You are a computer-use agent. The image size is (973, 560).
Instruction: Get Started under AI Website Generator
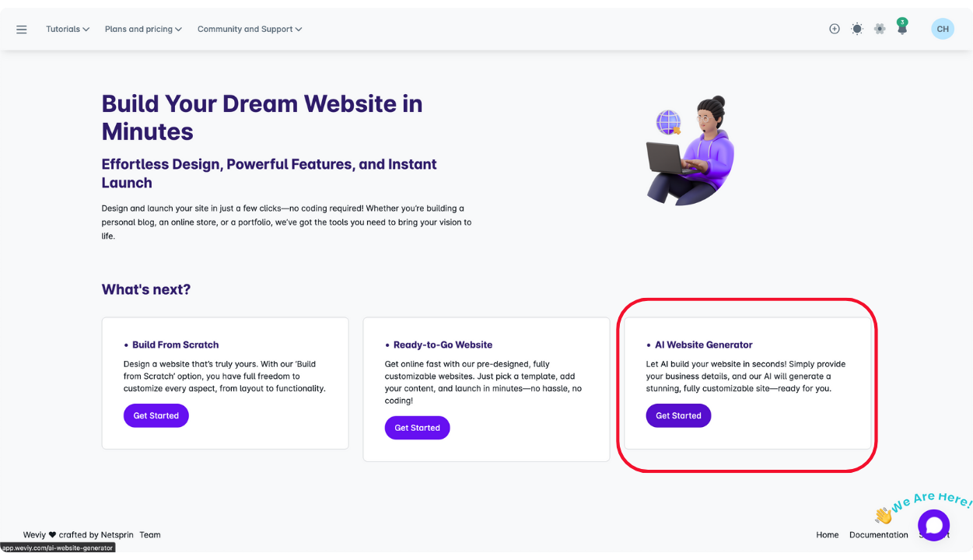[679, 415]
